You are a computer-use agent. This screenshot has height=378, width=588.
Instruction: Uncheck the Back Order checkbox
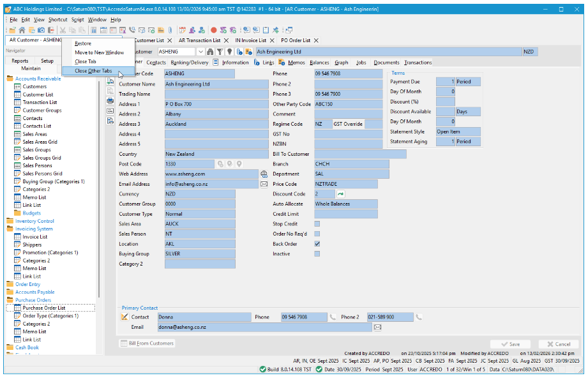pos(317,244)
